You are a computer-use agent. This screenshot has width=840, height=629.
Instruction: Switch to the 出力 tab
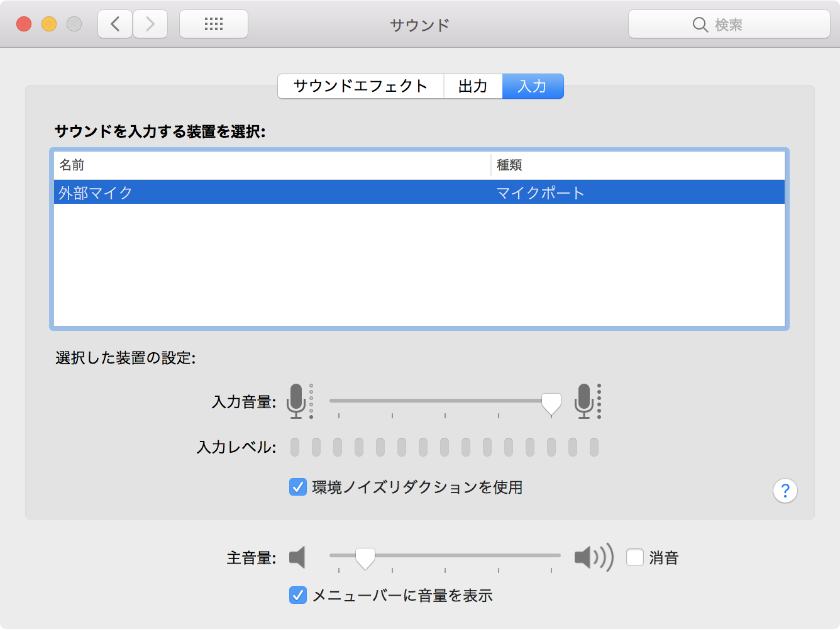click(x=473, y=86)
